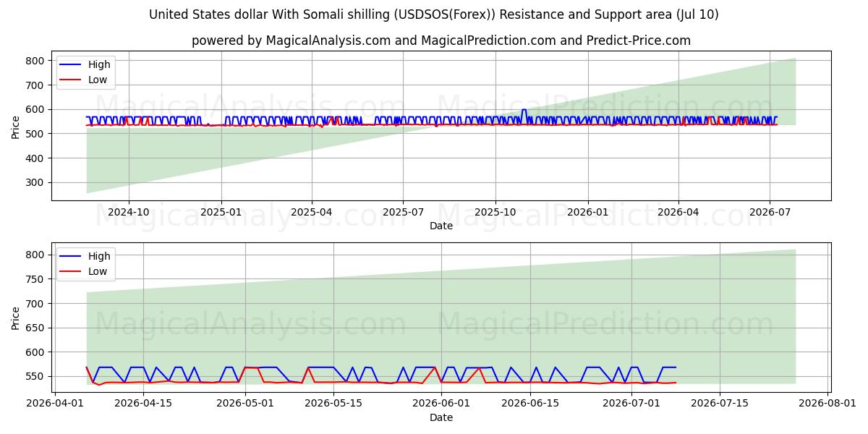This screenshot has height=434, width=868.
Task: Click the '2025-04' tick label
Action: 312,213
